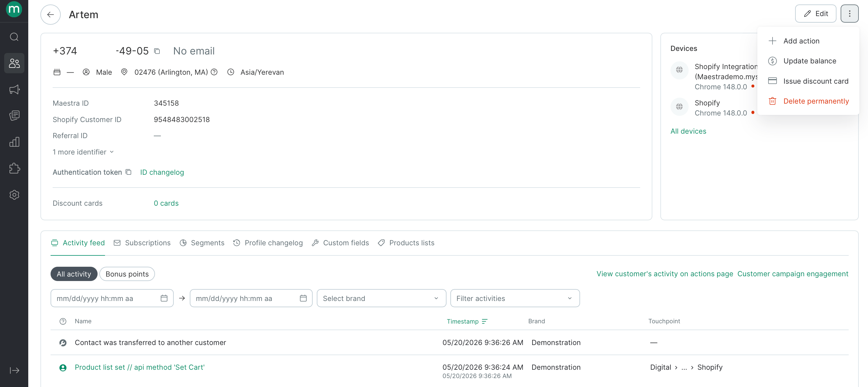Image resolution: width=868 pixels, height=387 pixels.
Task: Click the Asia/Yerevan timezone text
Action: [x=262, y=72]
